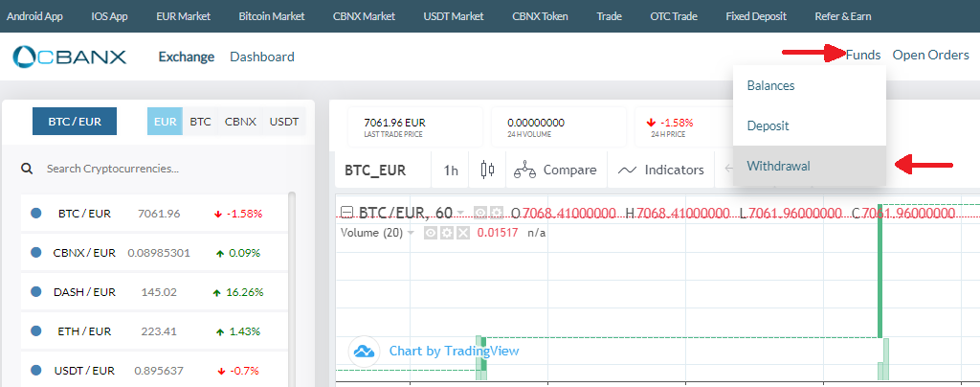Select the BTC / EUR price 7061.96
This screenshot has width=980, height=387.
(159, 214)
